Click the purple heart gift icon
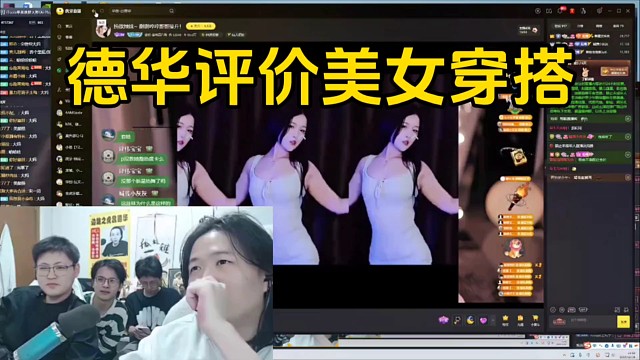 coord(483,320)
